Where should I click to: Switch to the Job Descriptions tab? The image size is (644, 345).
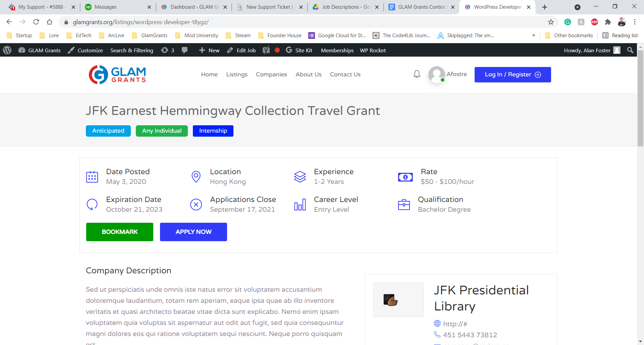point(345,7)
